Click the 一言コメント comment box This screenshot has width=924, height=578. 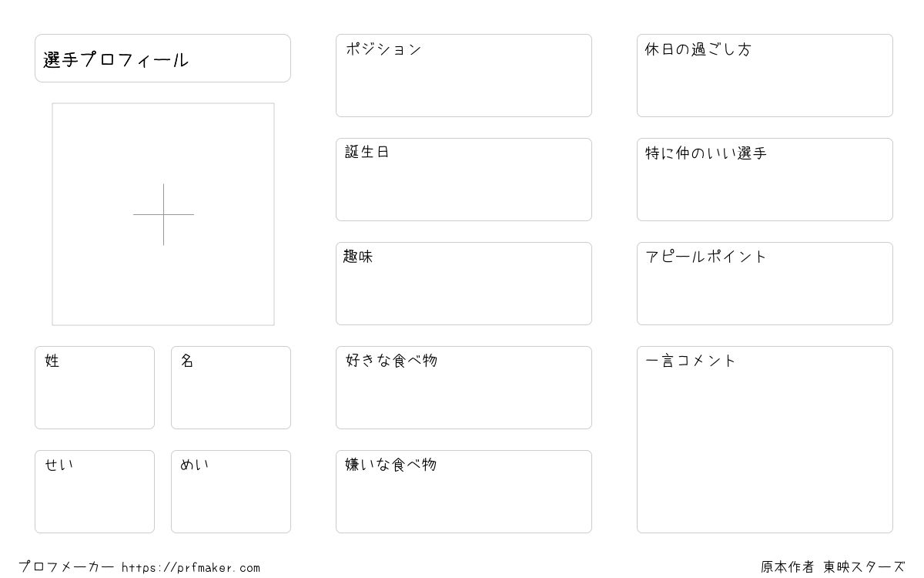pyautogui.click(x=765, y=439)
